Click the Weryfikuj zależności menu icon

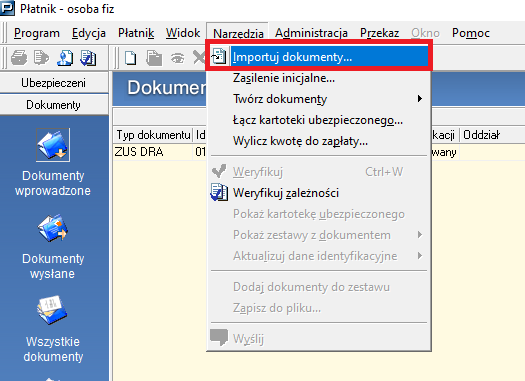[x=219, y=193]
